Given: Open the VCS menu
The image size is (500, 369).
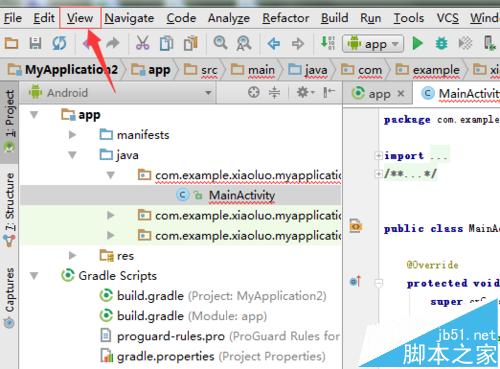Looking at the screenshot, I should [447, 18].
